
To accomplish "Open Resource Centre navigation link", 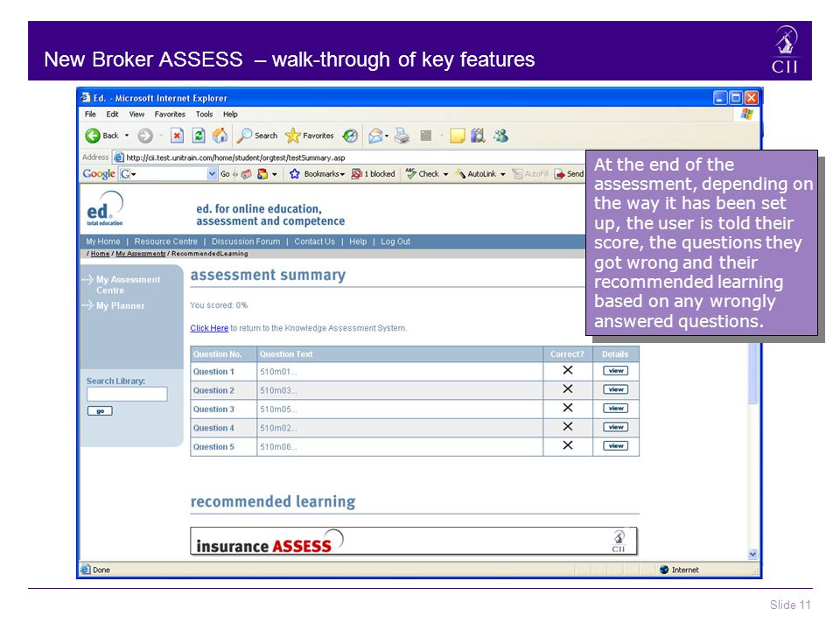I will click(x=165, y=241).
